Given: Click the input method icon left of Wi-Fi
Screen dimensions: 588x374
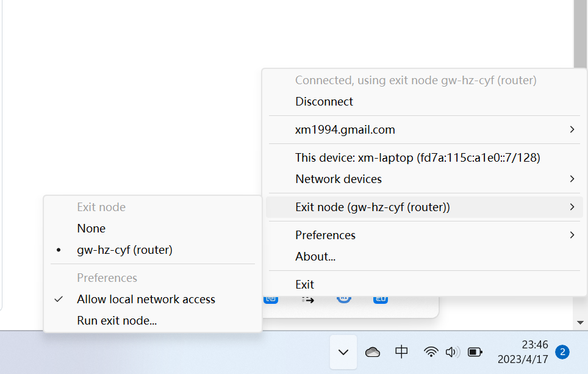Looking at the screenshot, I should [x=400, y=351].
